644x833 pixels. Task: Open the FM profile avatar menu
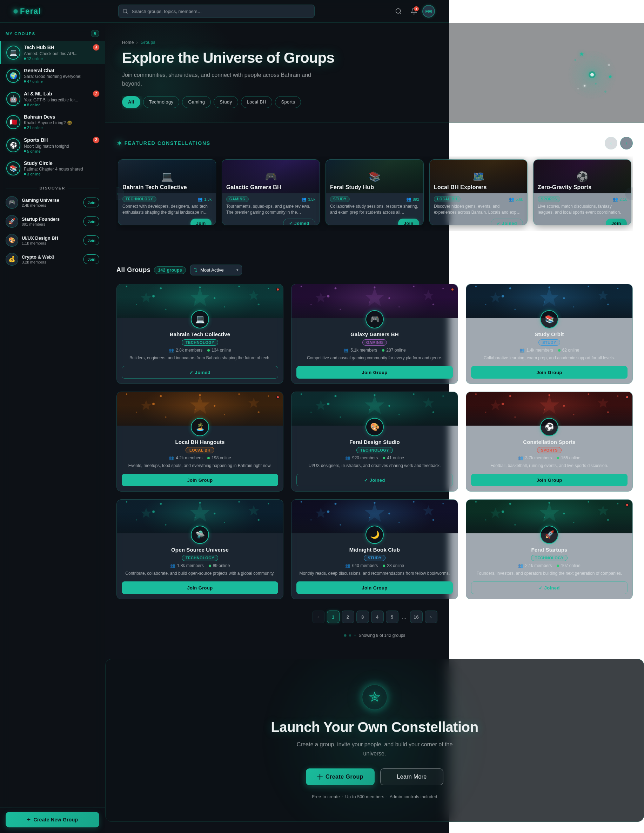tap(428, 11)
